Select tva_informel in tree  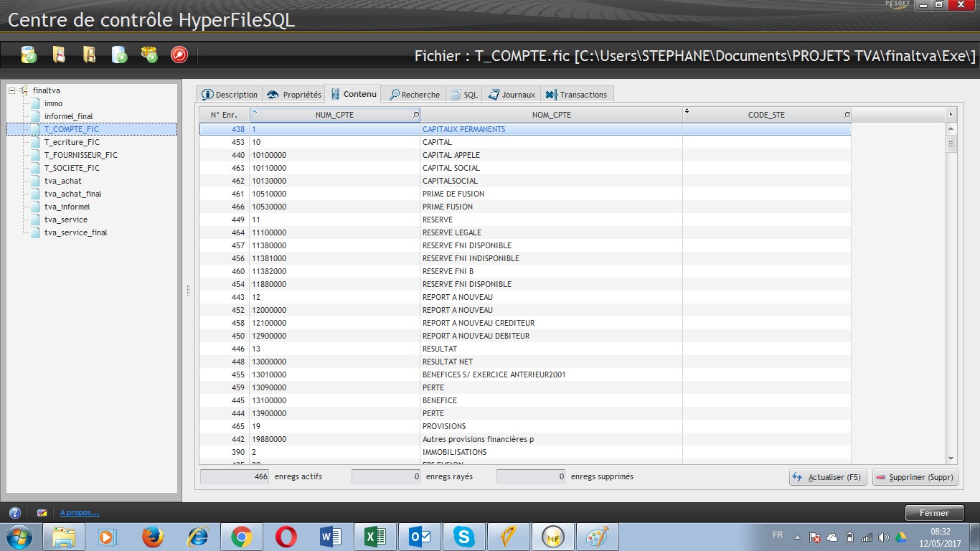(67, 207)
